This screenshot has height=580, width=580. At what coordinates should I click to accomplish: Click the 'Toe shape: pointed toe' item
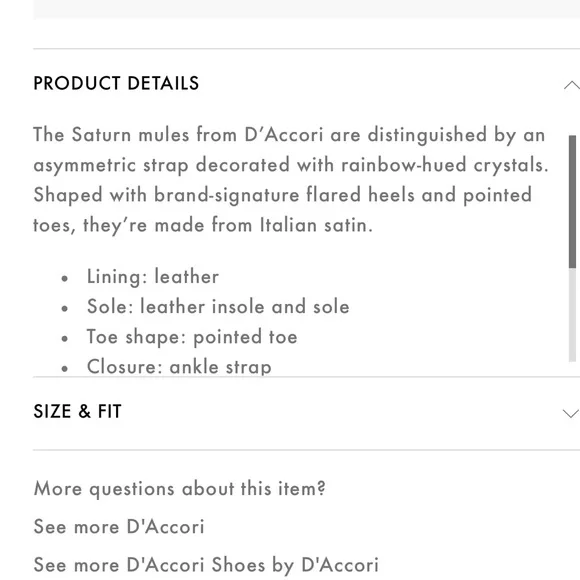[x=192, y=337]
